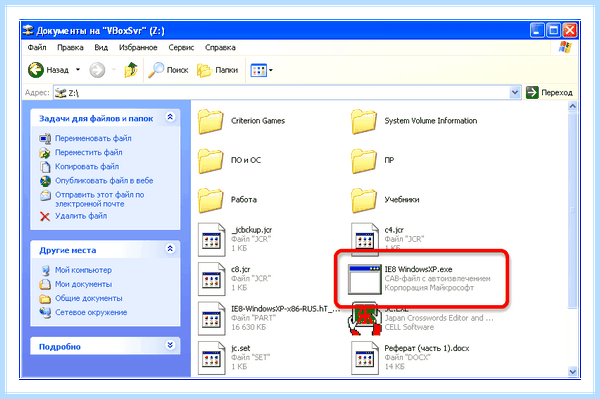The width and height of the screenshot is (600, 399).
Task: Go up one folder level icon
Action: [131, 70]
